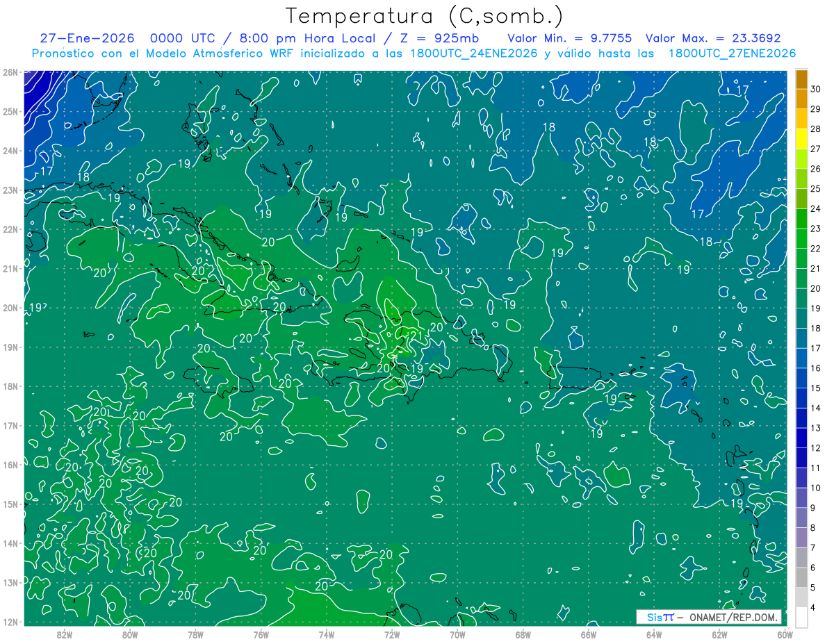The image size is (834, 644).
Task: Click the '80W' longitude axis label
Action: click(129, 634)
